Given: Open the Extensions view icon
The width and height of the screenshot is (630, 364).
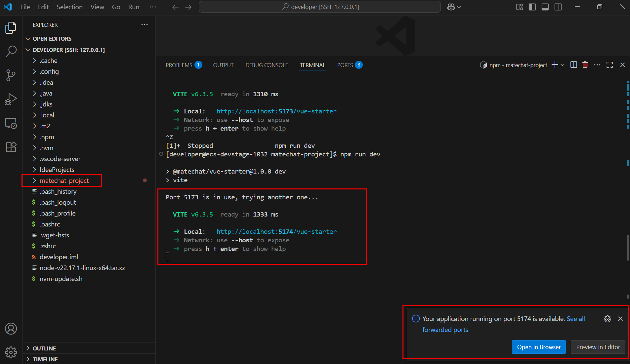Looking at the screenshot, I should tap(11, 147).
